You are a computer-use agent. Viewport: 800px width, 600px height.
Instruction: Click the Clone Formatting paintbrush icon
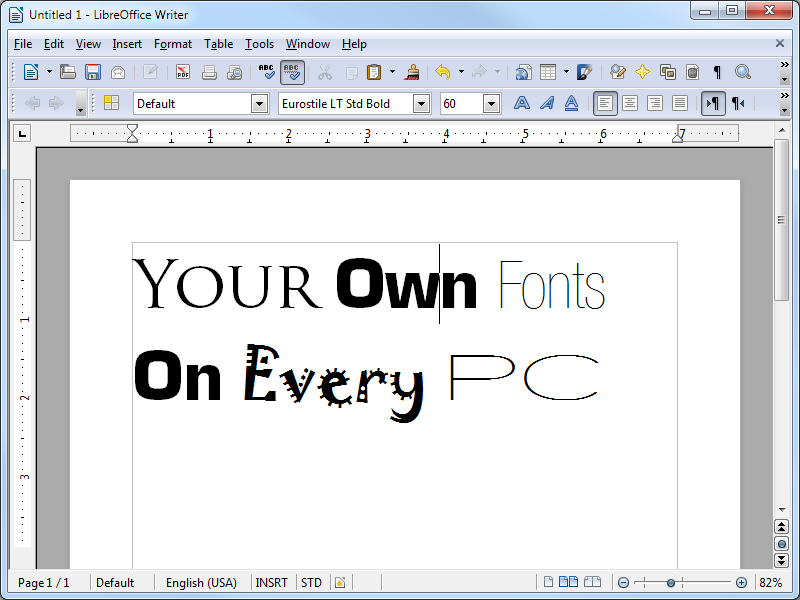coord(412,72)
